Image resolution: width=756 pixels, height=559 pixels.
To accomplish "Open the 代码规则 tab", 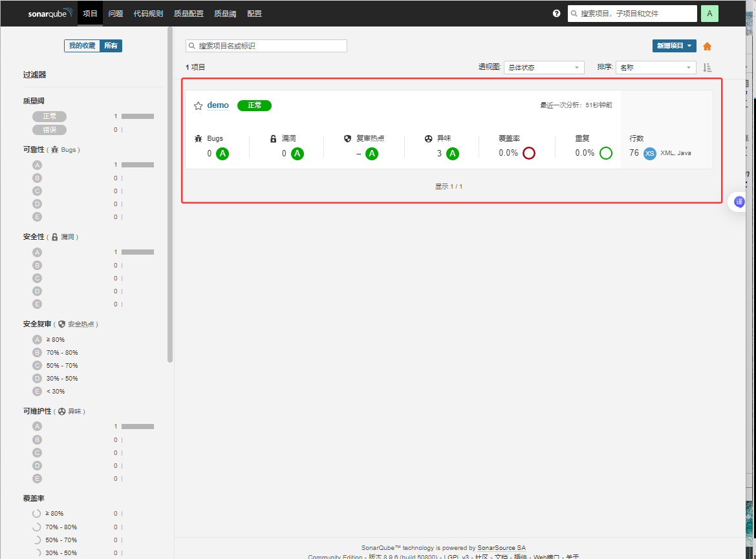I will 149,14.
